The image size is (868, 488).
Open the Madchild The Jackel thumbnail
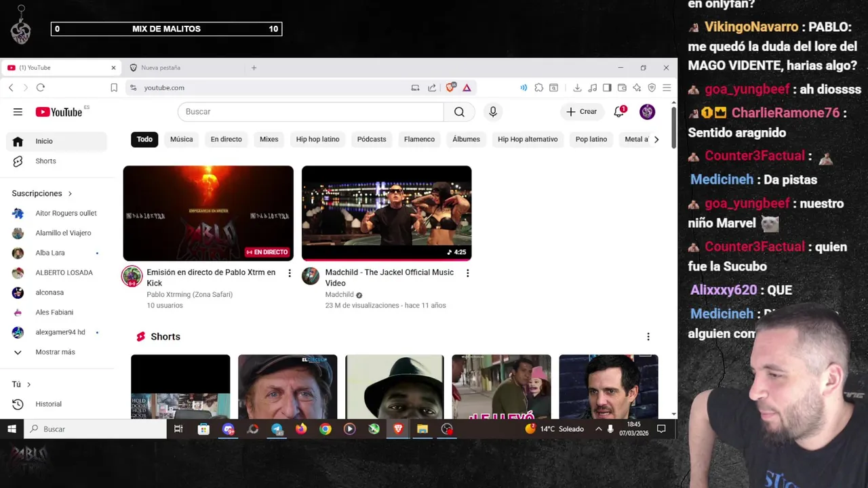(x=387, y=213)
